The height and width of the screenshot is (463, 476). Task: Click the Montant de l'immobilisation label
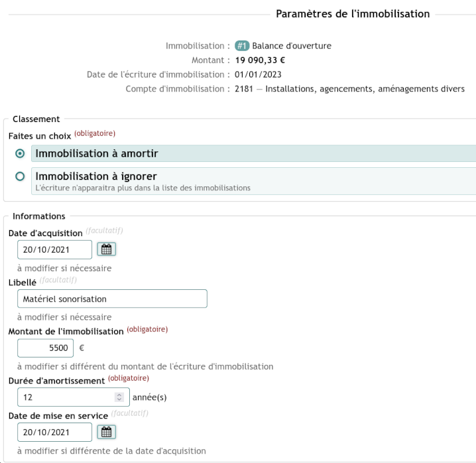66,332
